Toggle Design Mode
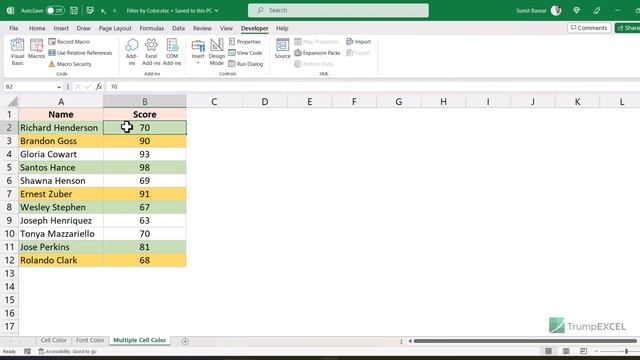Screen dimensions: 640x360 pos(217,52)
